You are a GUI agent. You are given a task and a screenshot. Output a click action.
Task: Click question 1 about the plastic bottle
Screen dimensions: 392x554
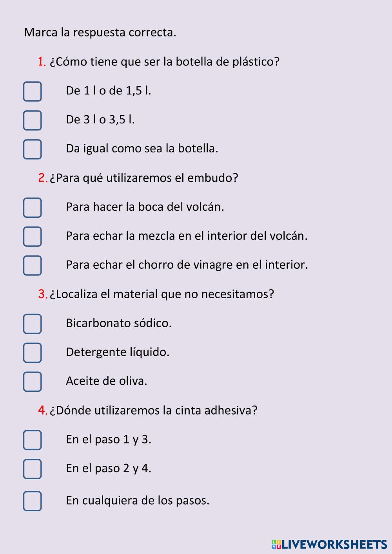pyautogui.click(x=159, y=62)
